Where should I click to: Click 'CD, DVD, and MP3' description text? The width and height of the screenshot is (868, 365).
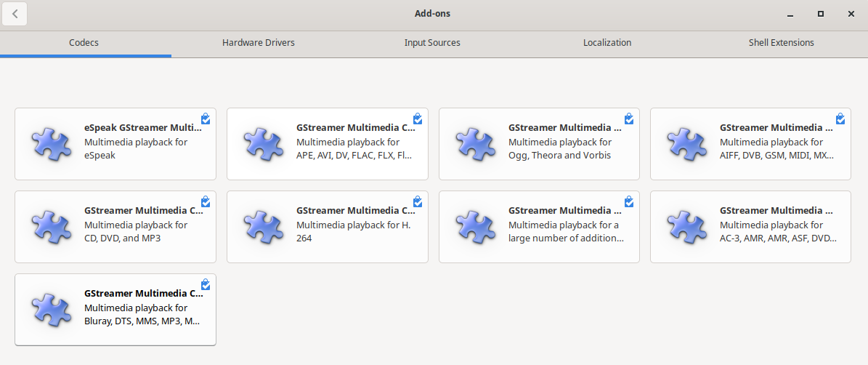[122, 238]
